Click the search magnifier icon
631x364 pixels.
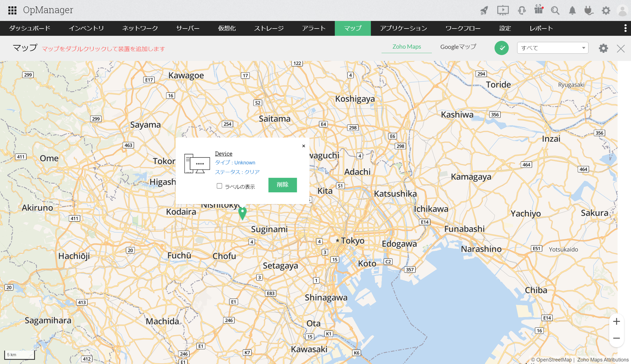click(555, 11)
